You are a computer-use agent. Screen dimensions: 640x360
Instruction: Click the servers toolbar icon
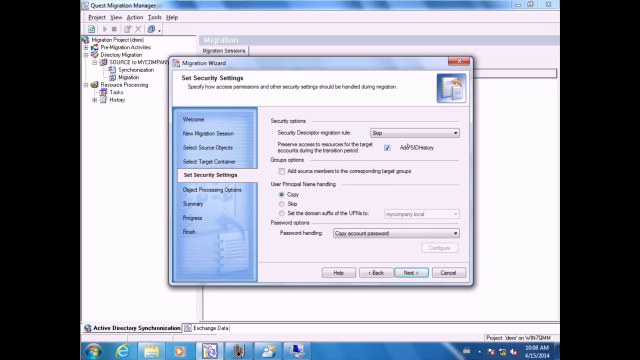(151, 29)
